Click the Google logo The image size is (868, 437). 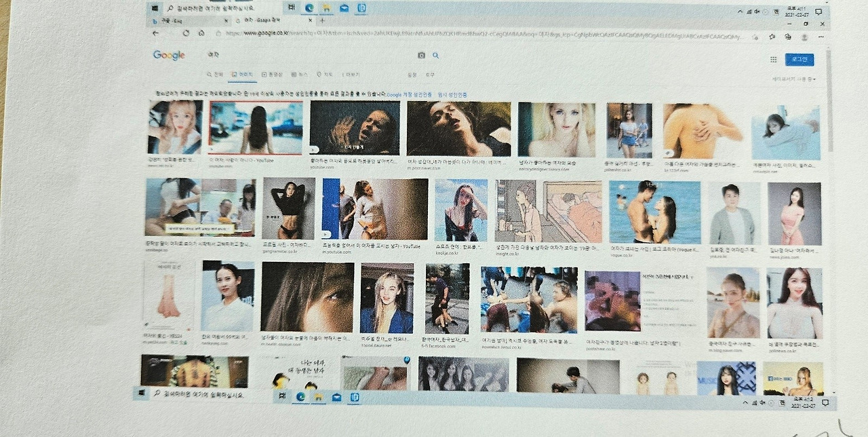tap(169, 55)
